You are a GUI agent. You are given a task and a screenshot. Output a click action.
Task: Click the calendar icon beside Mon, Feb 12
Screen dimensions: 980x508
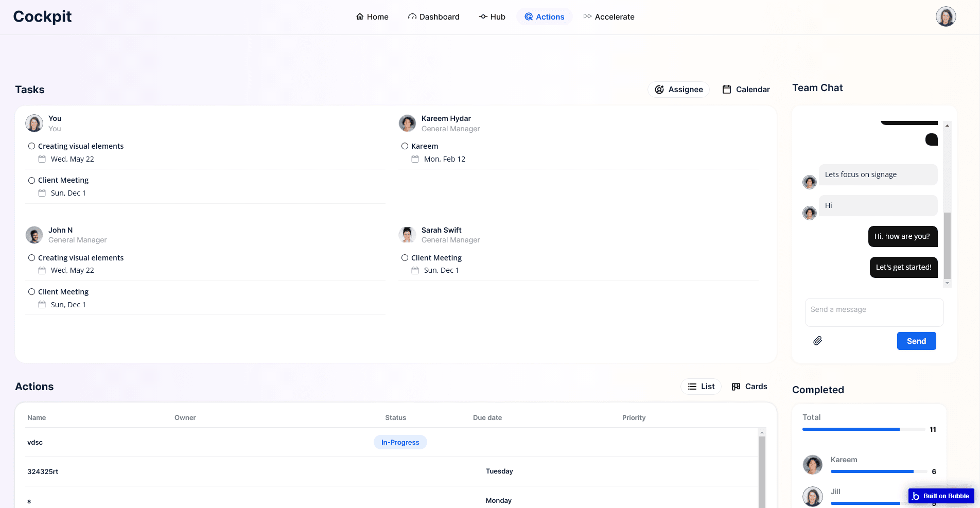[x=415, y=159]
